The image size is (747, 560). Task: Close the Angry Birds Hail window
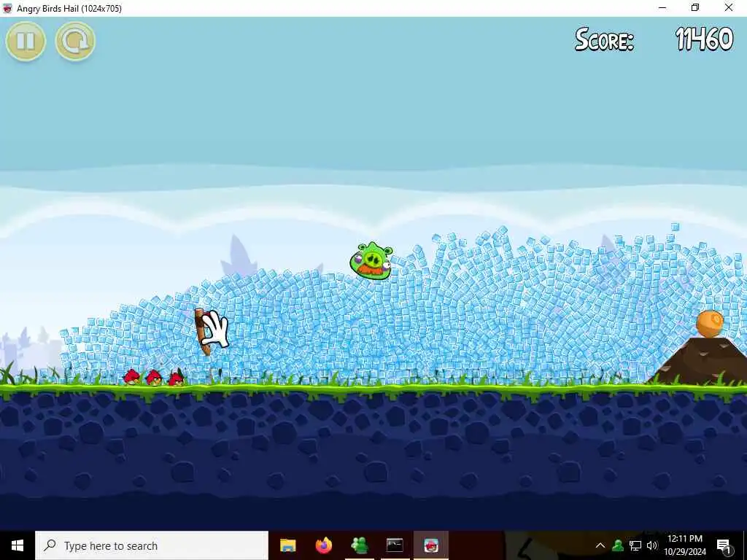(x=729, y=8)
